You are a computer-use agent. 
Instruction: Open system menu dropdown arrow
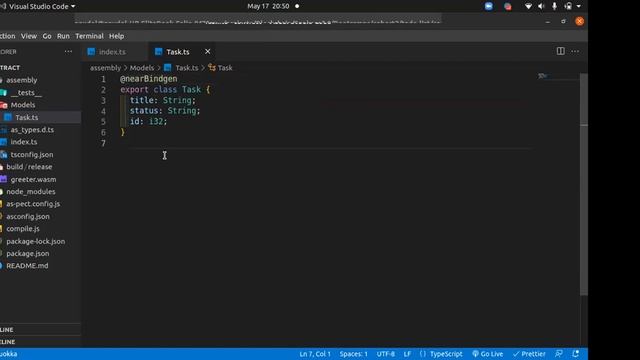579,6
